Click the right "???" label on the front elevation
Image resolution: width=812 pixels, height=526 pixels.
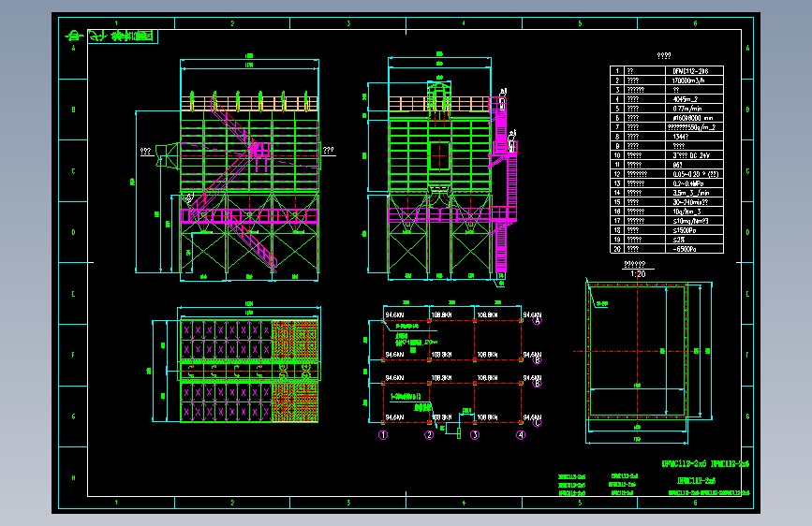point(329,150)
